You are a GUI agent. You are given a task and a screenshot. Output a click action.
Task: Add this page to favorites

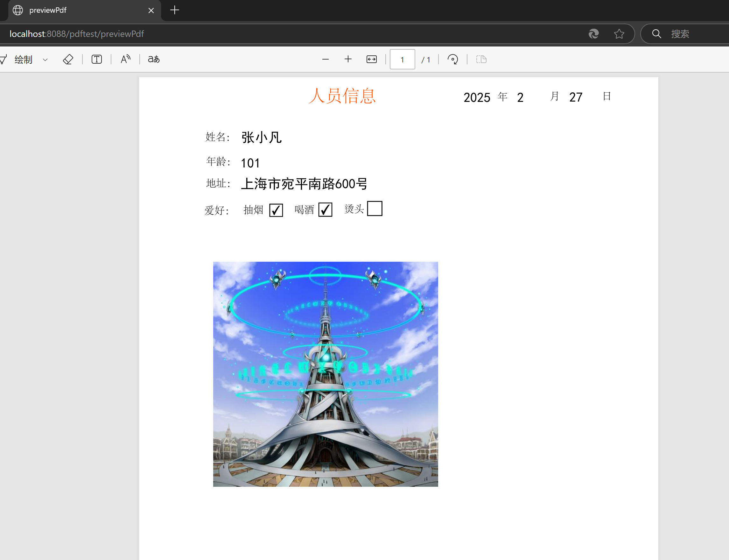(x=619, y=34)
